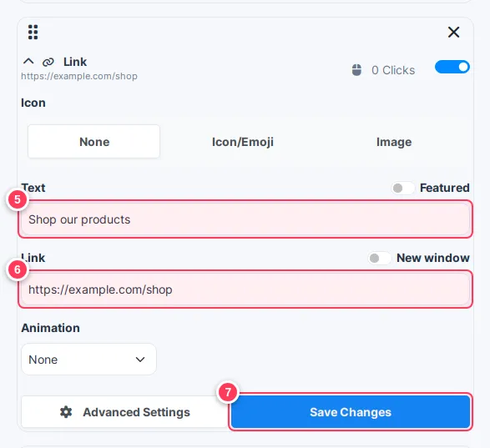490x448 pixels.
Task: Click the Advanced Settings gear icon
Action: pyautogui.click(x=66, y=412)
